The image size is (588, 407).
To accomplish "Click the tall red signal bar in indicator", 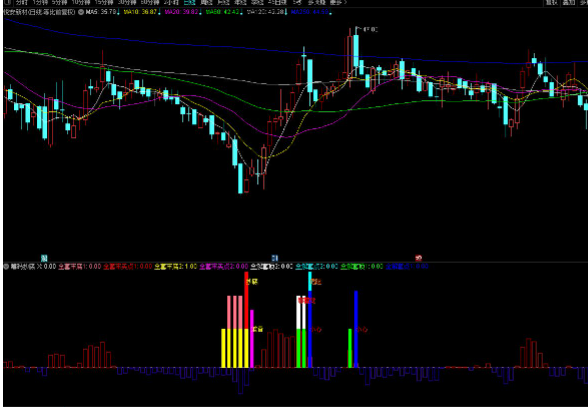I will coord(246,320).
